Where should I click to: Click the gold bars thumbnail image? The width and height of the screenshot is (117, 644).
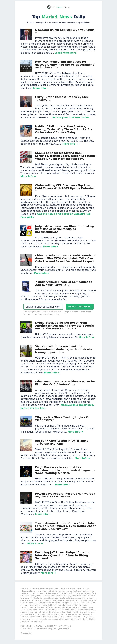tap(26, 190)
